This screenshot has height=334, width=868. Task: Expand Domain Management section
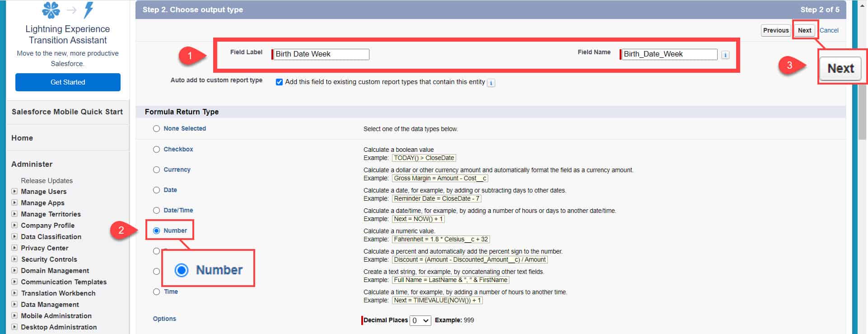tap(14, 271)
